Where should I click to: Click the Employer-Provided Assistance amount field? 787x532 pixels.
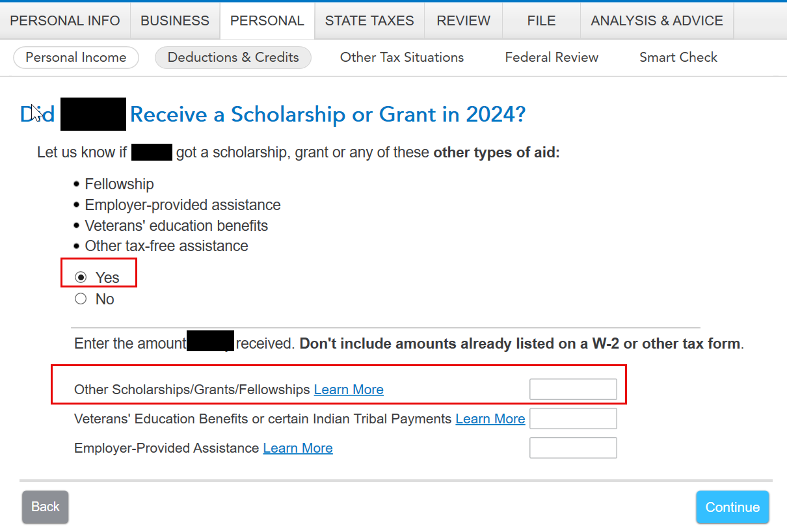coord(573,448)
